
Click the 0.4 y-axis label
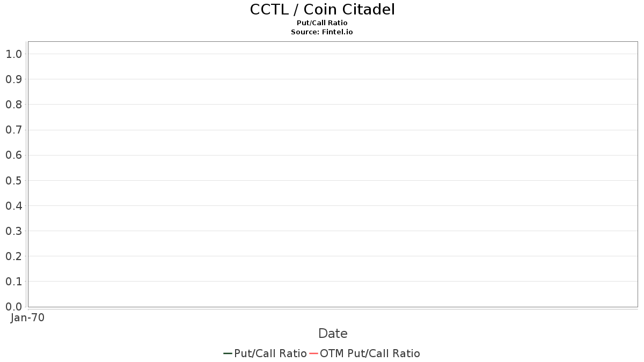point(13,206)
